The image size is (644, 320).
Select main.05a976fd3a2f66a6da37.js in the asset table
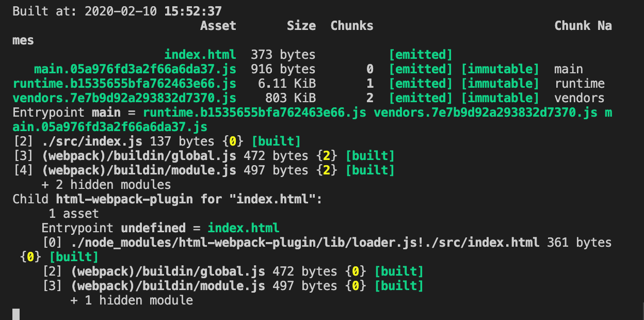135,69
